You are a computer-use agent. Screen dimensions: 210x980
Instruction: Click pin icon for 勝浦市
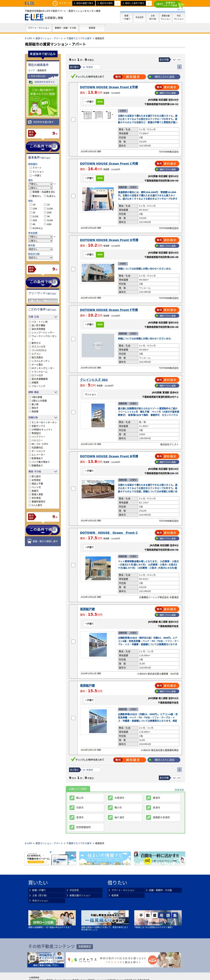[x=149, y=798]
